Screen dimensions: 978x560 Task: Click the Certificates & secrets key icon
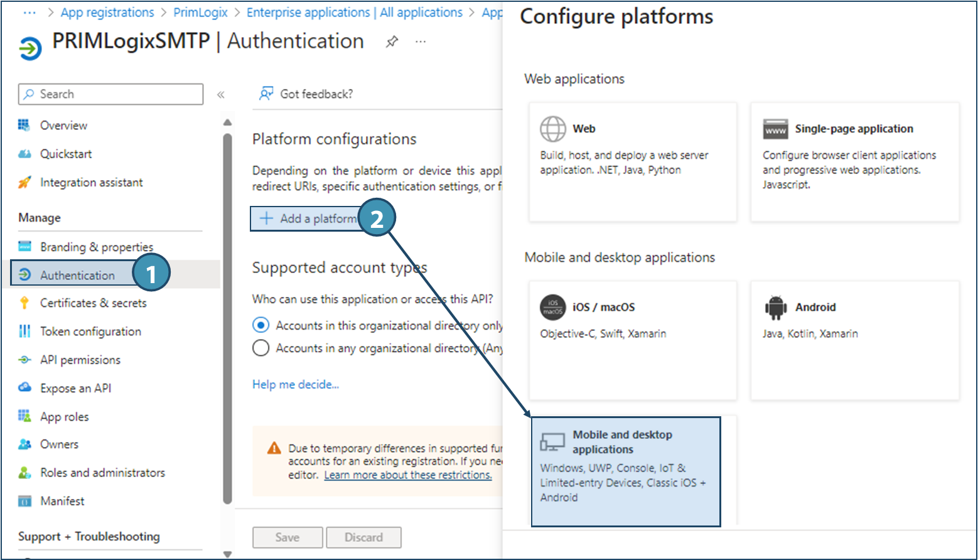tap(24, 303)
